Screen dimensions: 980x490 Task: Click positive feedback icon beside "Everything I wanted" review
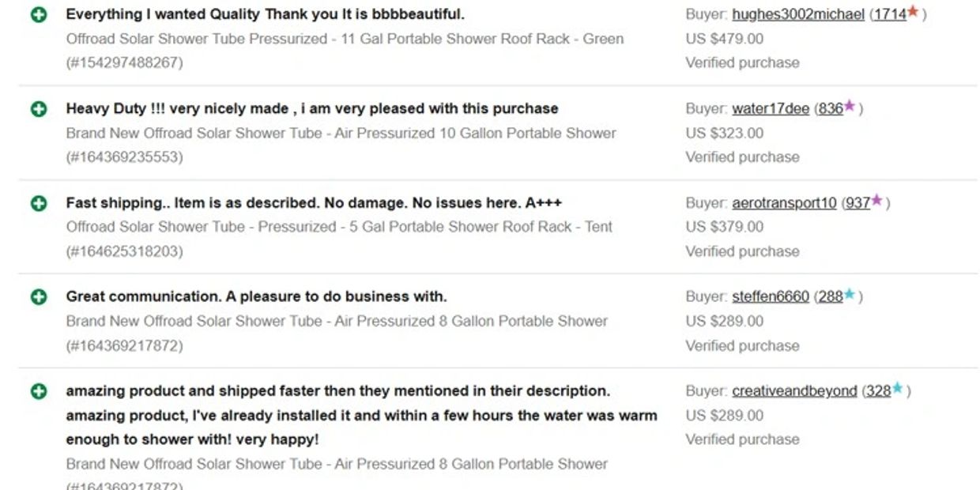click(x=39, y=15)
